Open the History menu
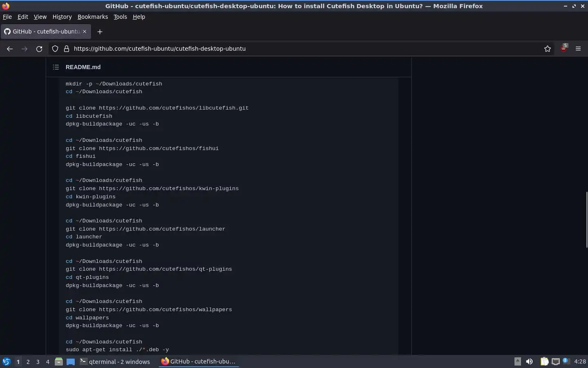Viewport: 588px width, 368px height. click(x=62, y=17)
